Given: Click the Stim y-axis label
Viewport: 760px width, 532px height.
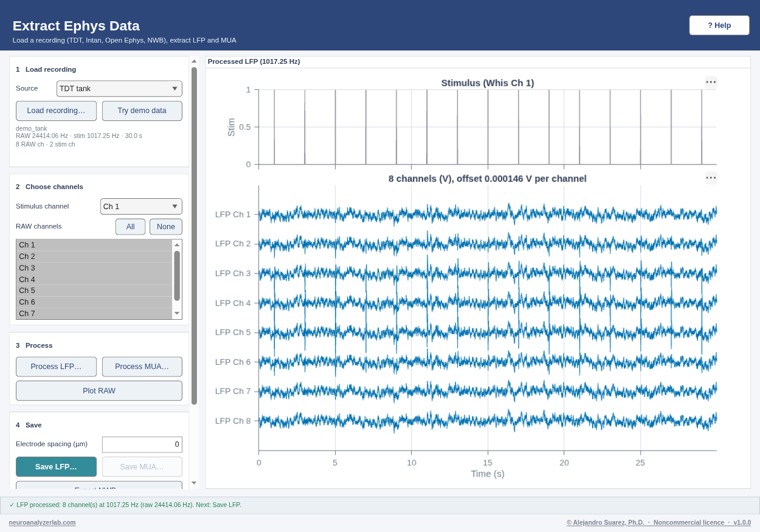Looking at the screenshot, I should [x=231, y=127].
